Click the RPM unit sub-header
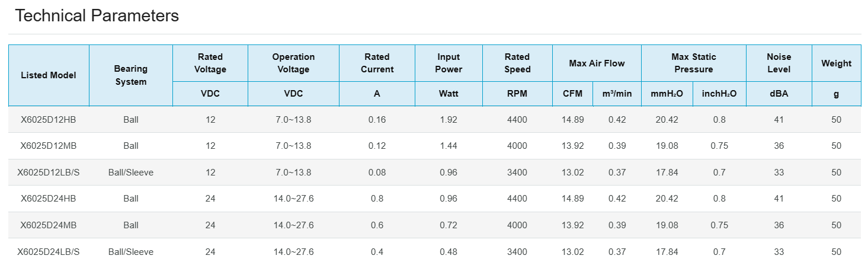868x265 pixels. 517,94
